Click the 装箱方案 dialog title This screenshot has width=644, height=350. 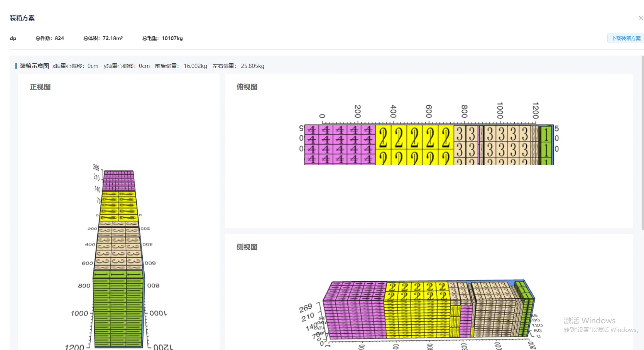click(x=22, y=18)
